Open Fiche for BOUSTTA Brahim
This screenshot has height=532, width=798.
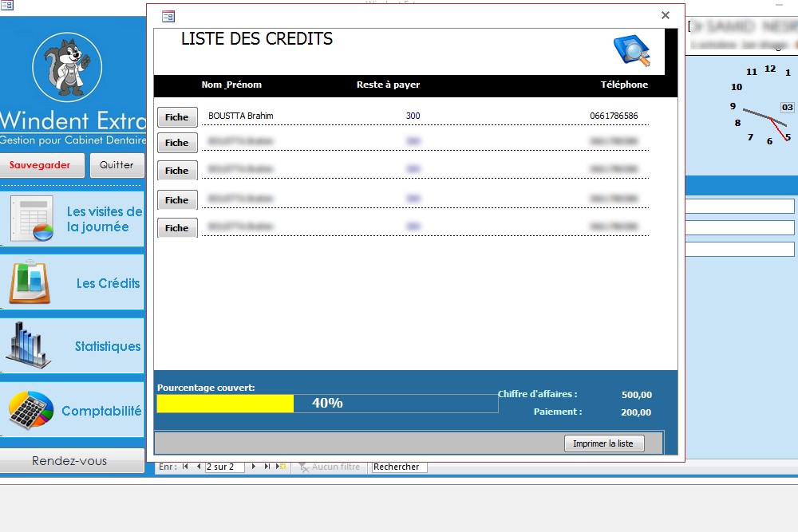pyautogui.click(x=176, y=117)
